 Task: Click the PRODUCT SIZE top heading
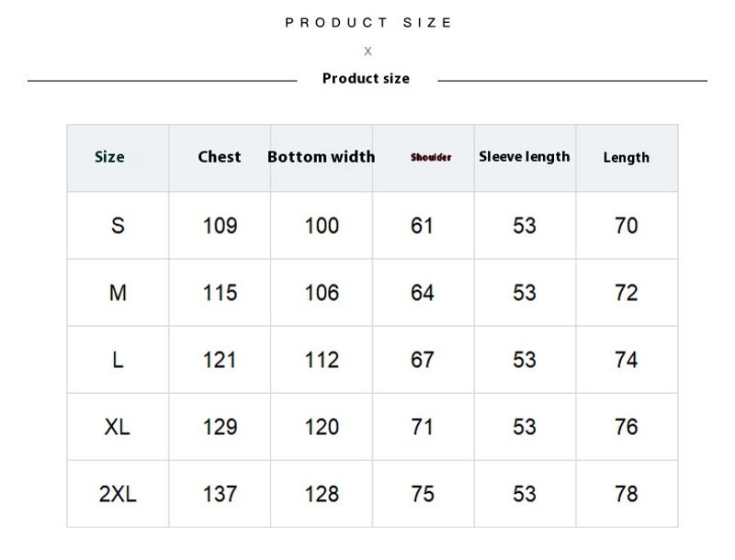(x=368, y=23)
